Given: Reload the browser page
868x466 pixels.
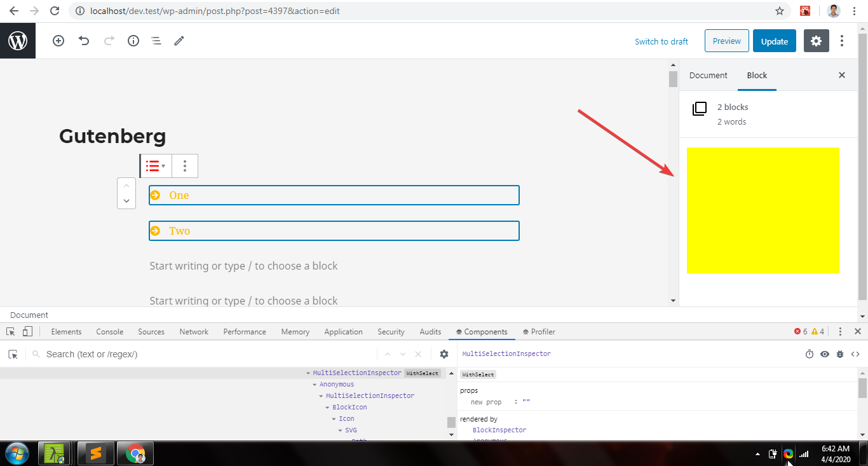Looking at the screenshot, I should coord(55,11).
